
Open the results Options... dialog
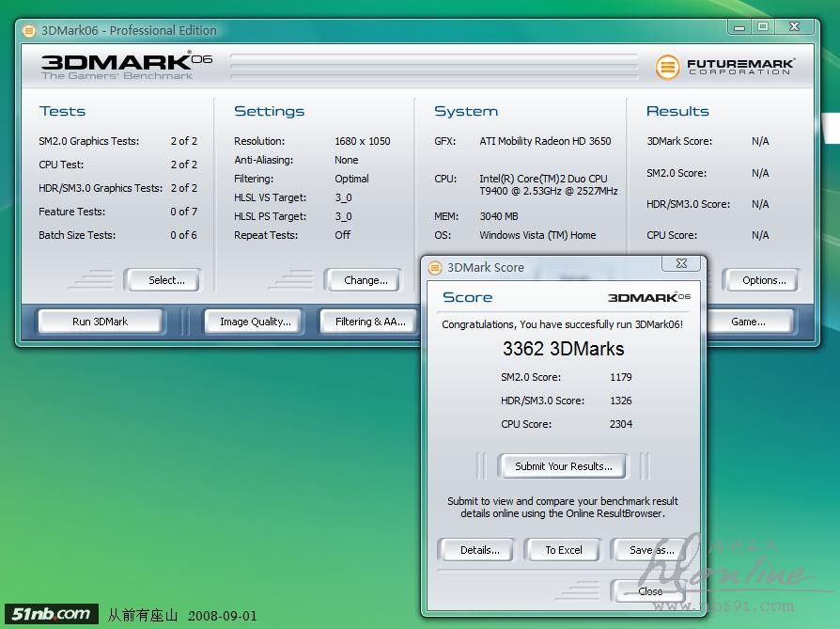tap(764, 280)
